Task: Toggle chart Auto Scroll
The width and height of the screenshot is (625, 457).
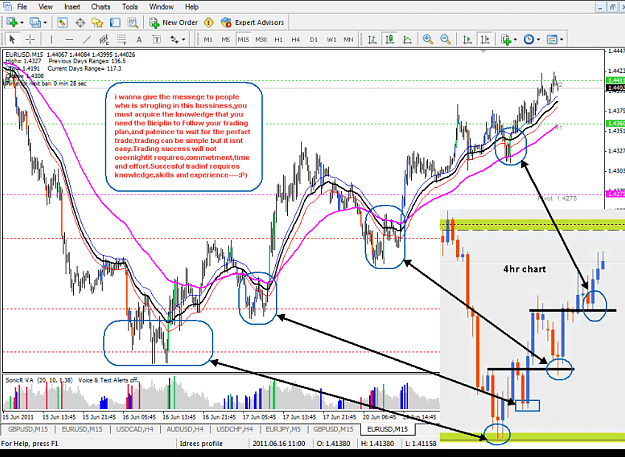Action: [467, 39]
